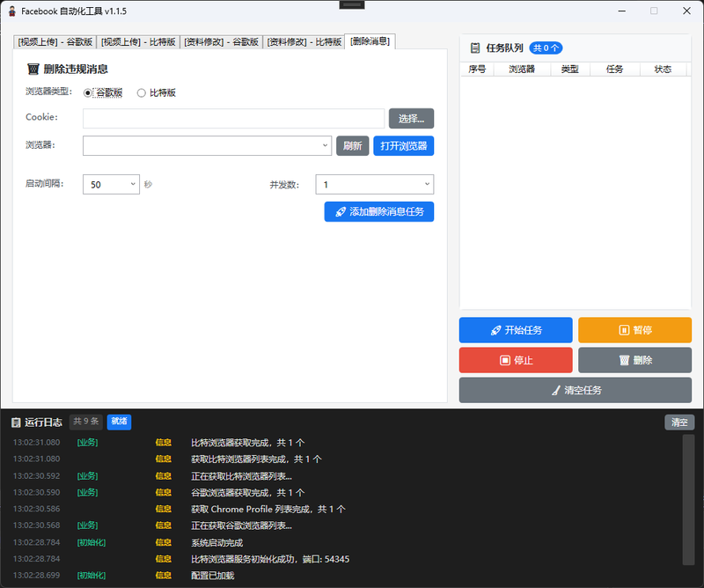This screenshot has height=588, width=704.
Task: Click log entry 谷歌浏览器获取完成，共 1 个
Action: click(x=248, y=493)
